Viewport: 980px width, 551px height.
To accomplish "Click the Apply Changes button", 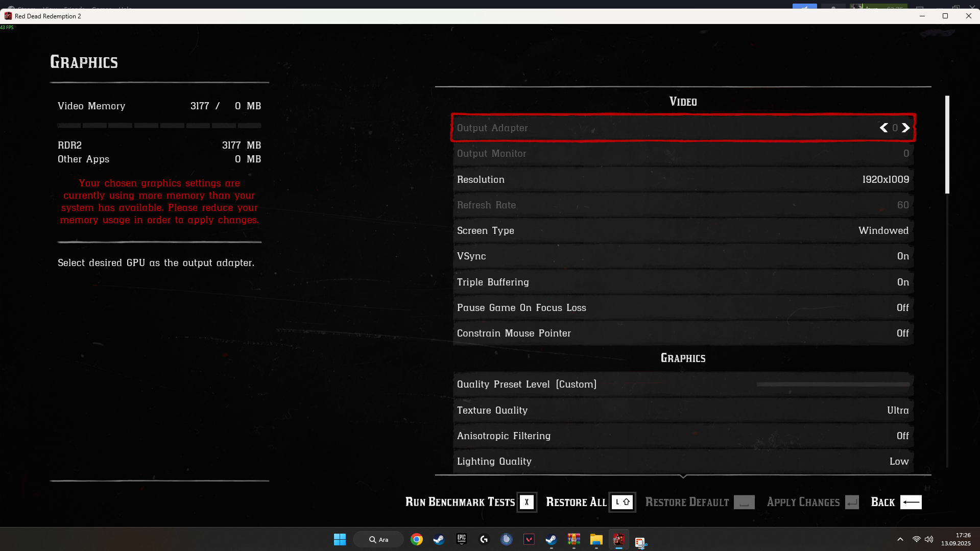I will pyautogui.click(x=812, y=502).
